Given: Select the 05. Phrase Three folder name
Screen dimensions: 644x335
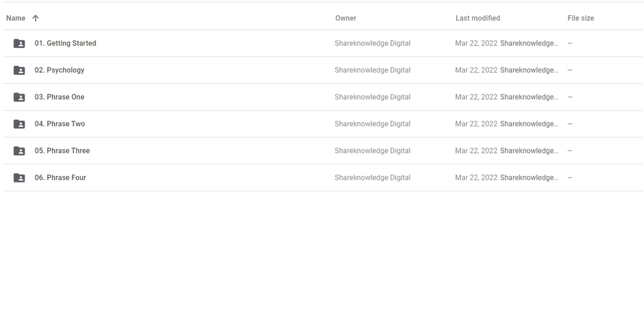Looking at the screenshot, I should point(62,151).
